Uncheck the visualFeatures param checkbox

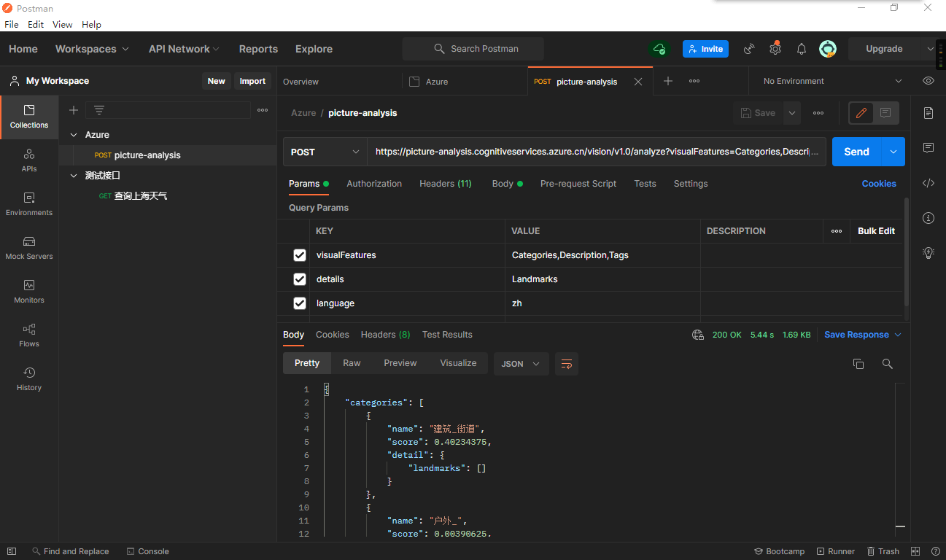tap(300, 255)
